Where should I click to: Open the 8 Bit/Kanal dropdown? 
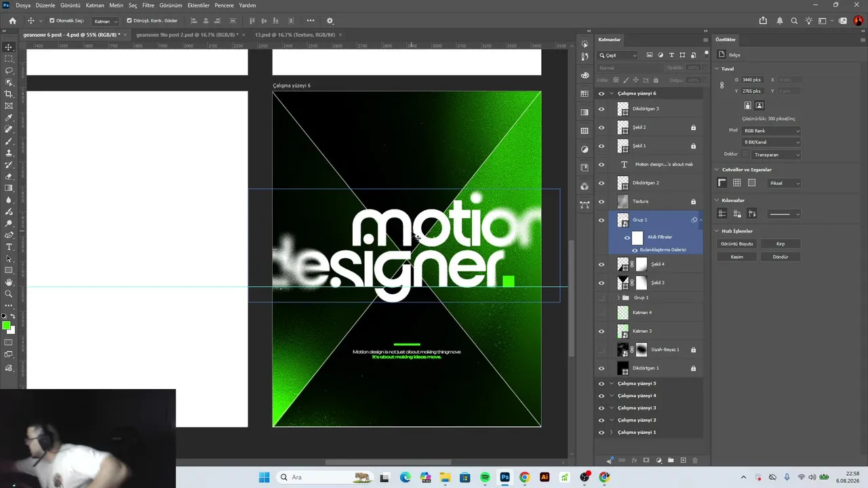(772, 142)
